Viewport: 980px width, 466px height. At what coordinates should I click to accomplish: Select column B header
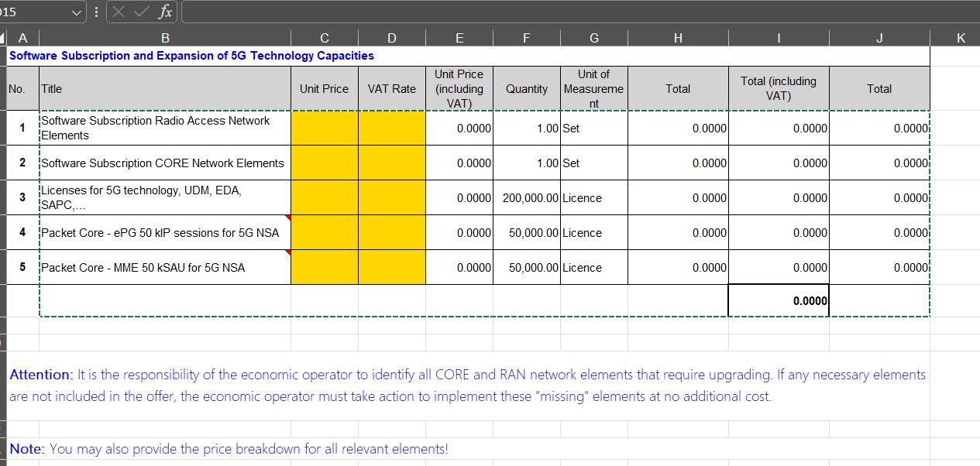tap(165, 37)
